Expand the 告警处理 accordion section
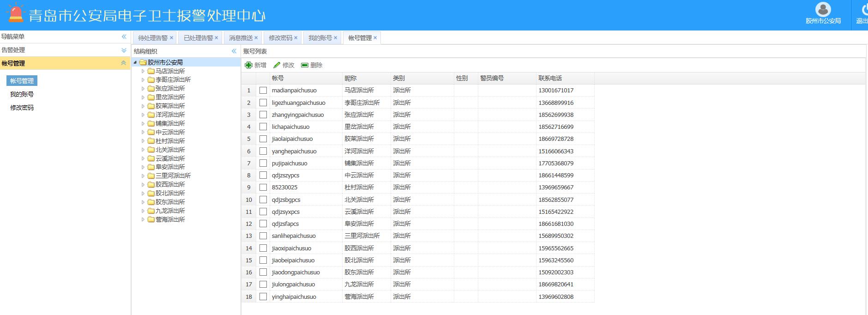Screen dimensions: 868x315 point(124,50)
